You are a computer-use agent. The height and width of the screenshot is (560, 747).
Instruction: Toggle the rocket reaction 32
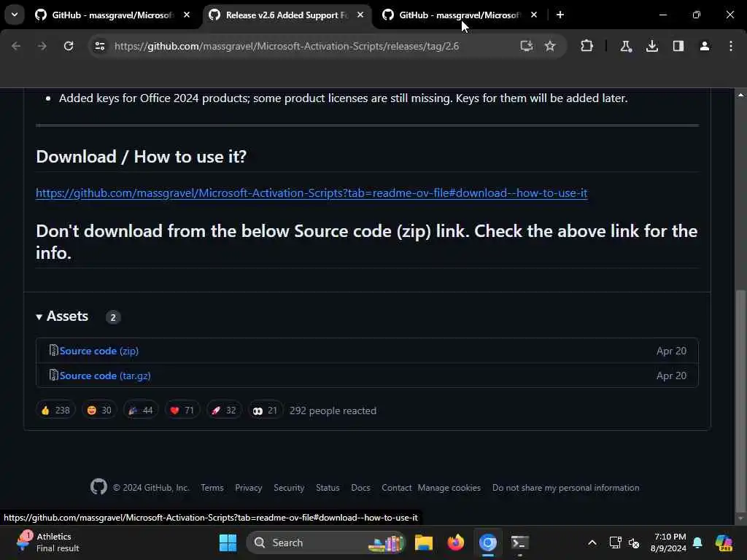tap(224, 411)
